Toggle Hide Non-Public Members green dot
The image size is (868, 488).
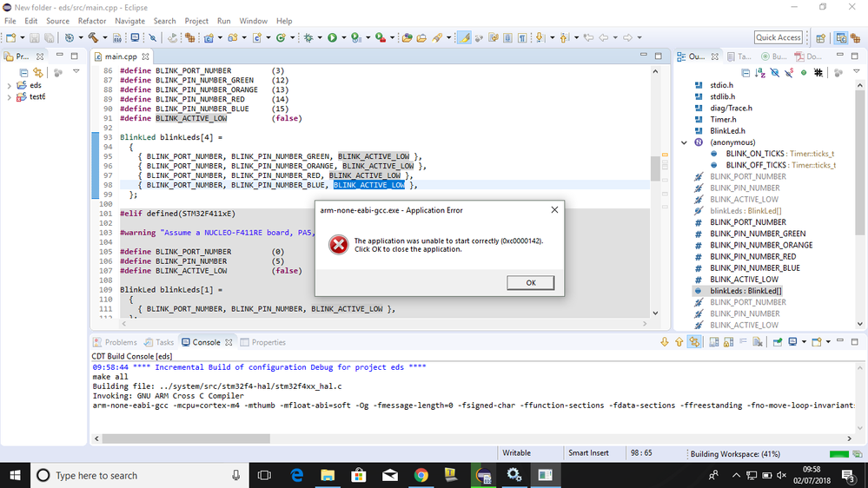click(804, 72)
